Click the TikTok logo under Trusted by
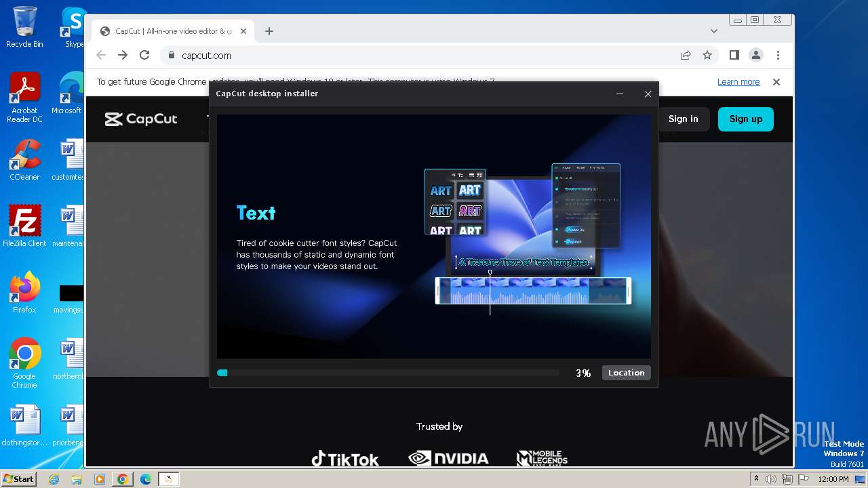Viewport: 868px width, 488px height. 345,459
